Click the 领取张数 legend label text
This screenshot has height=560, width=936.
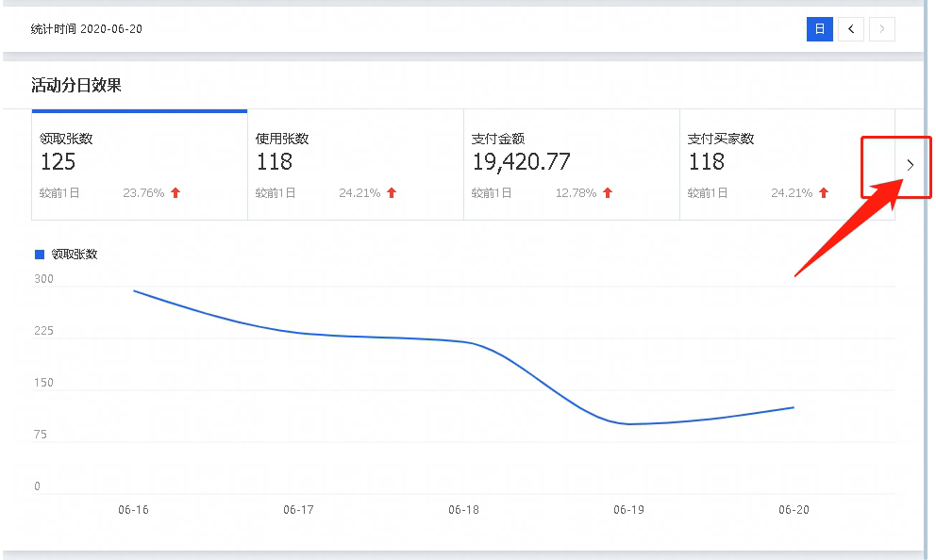click(x=75, y=255)
